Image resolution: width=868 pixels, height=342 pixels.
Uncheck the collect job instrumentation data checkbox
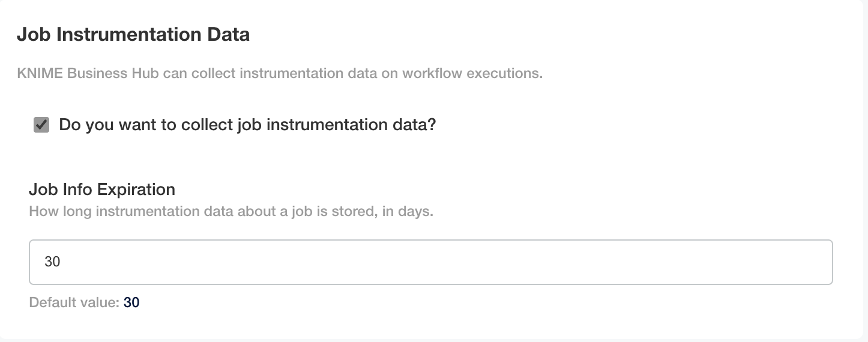pos(41,125)
